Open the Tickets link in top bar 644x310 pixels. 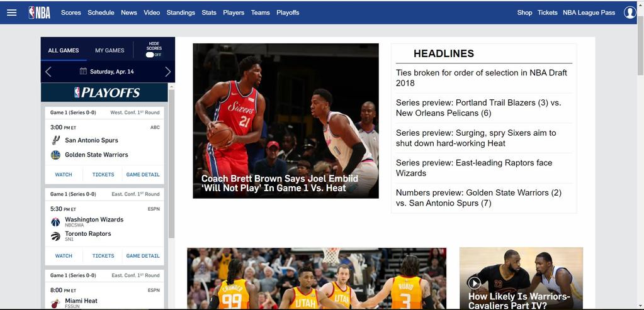(x=548, y=13)
